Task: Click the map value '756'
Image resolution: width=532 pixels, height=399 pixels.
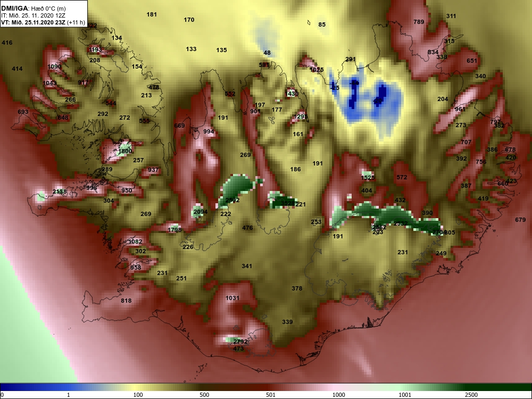Action: 481,162
